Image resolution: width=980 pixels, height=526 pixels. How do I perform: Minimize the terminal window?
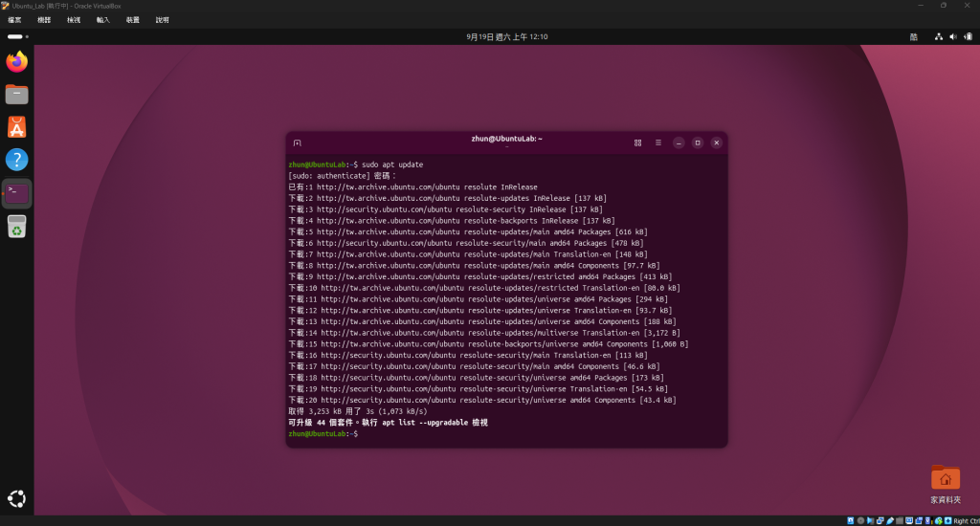(x=679, y=143)
